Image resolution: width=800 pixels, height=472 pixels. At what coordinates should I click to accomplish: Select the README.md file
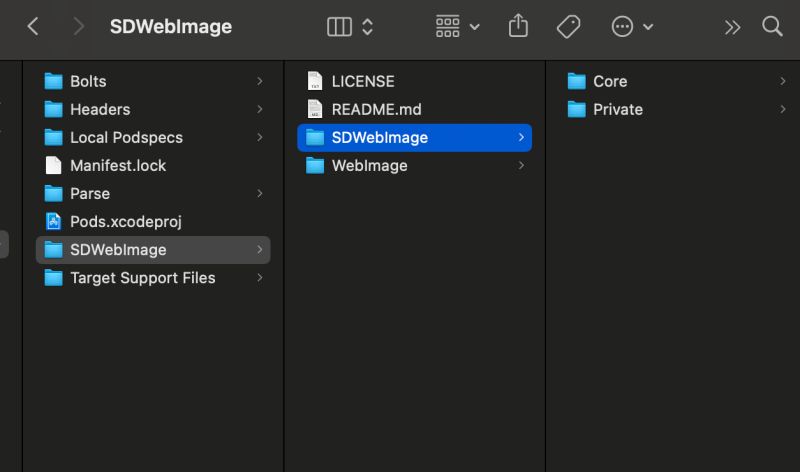414,110
